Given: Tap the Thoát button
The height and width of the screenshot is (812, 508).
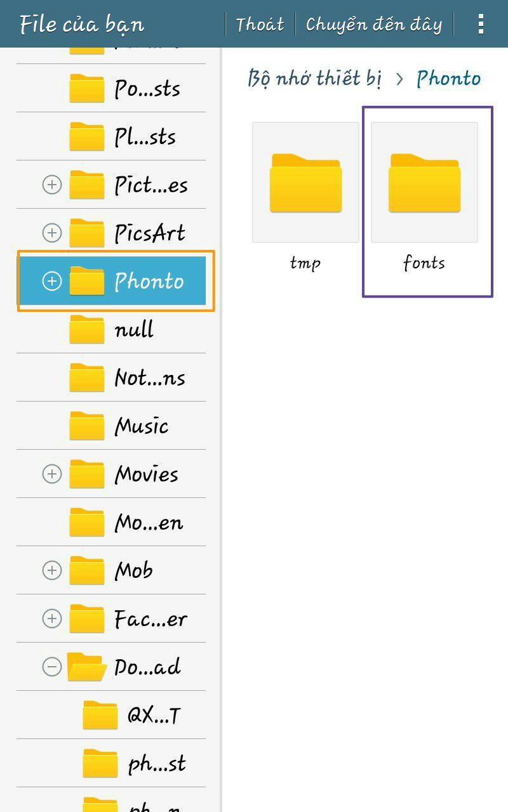Looking at the screenshot, I should tap(260, 24).
